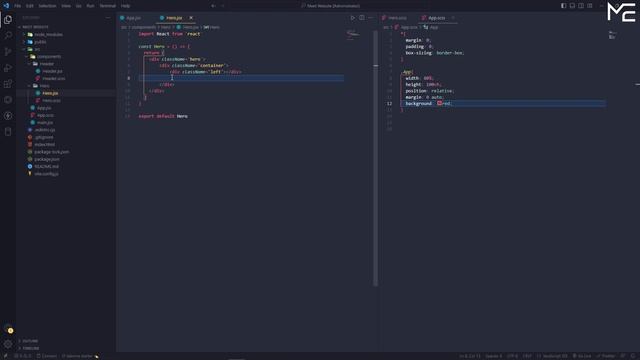Click the Go Live button in the status bar

[582, 356]
